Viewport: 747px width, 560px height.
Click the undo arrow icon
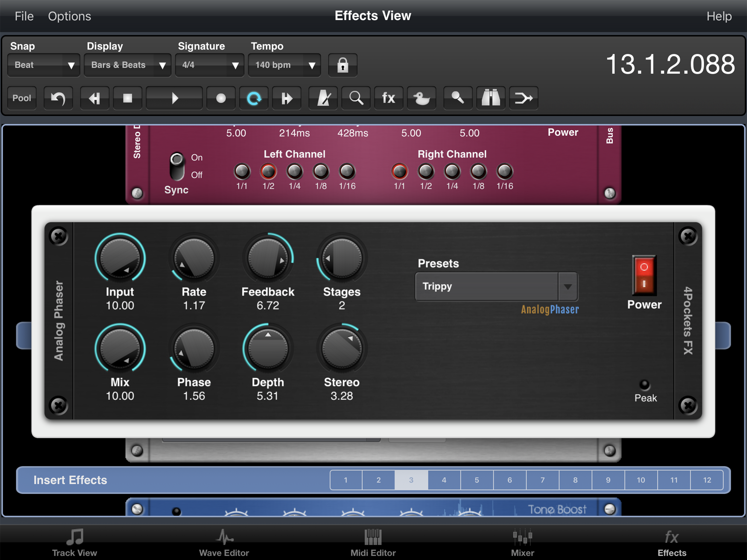[58, 98]
